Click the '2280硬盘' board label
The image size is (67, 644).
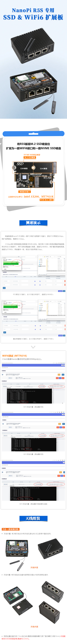click(24, 169)
